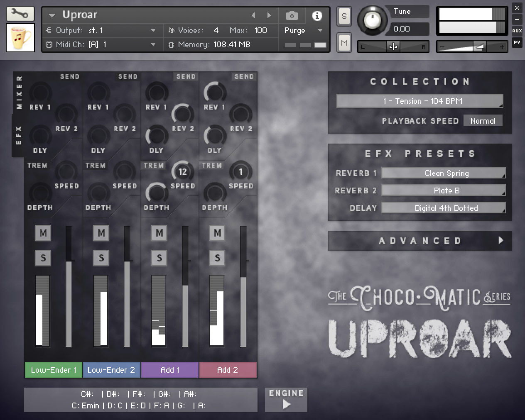
Task: Select the next preset arrow
Action: click(x=269, y=16)
